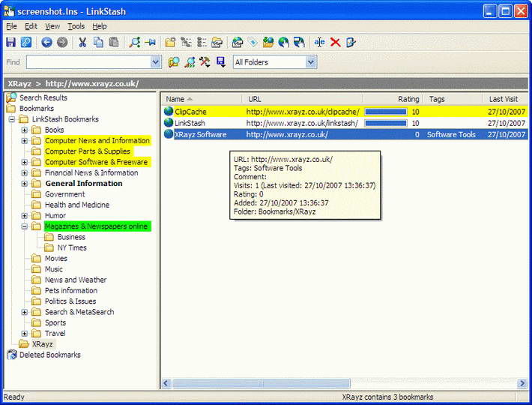Open the File menu
Image resolution: width=532 pixels, height=405 pixels.
[11, 26]
